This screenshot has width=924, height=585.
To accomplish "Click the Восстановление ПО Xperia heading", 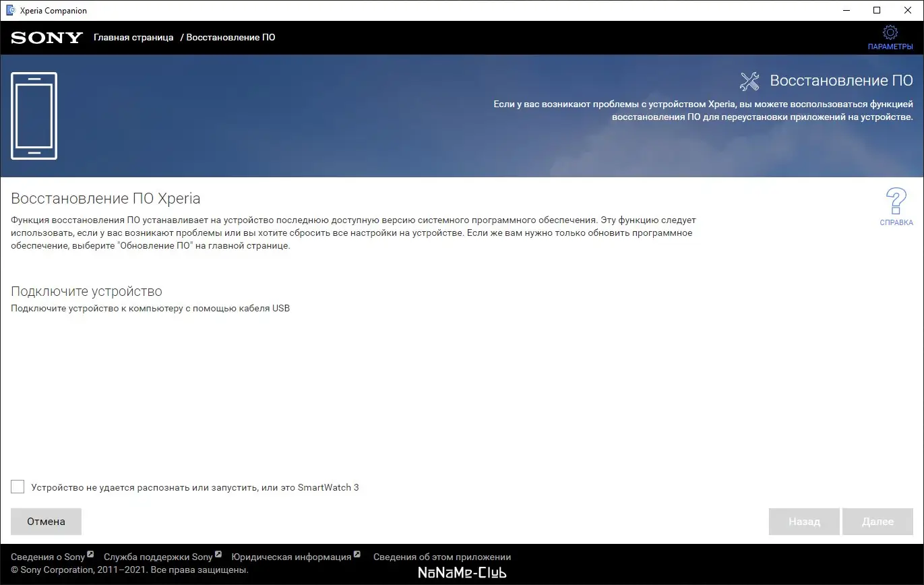I will [x=106, y=198].
